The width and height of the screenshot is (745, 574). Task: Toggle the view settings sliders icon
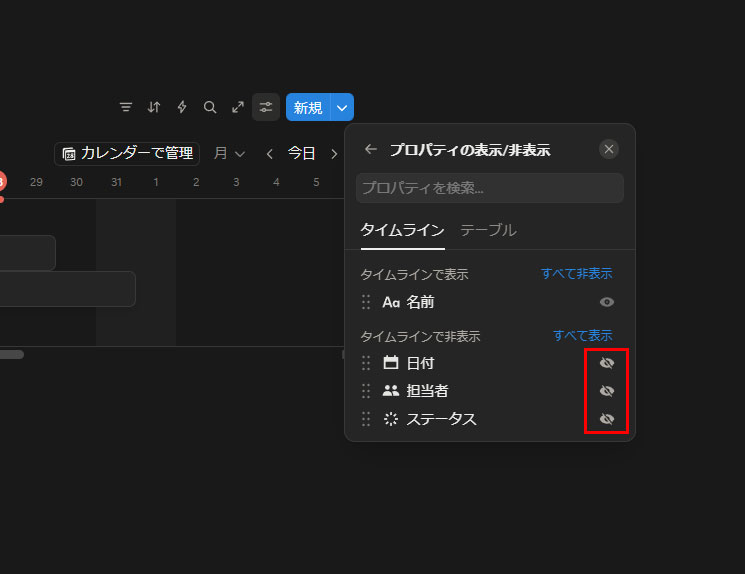pyautogui.click(x=266, y=107)
